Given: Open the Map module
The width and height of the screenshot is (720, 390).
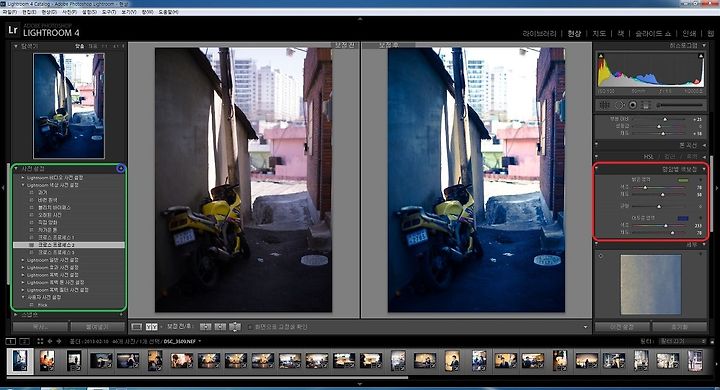Looking at the screenshot, I should [x=599, y=34].
